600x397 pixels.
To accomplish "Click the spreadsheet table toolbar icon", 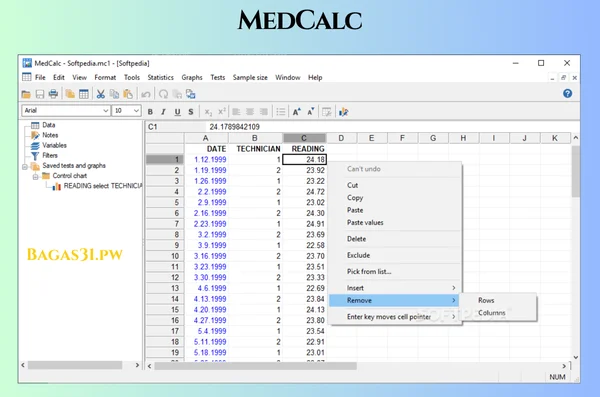I will coord(84,94).
